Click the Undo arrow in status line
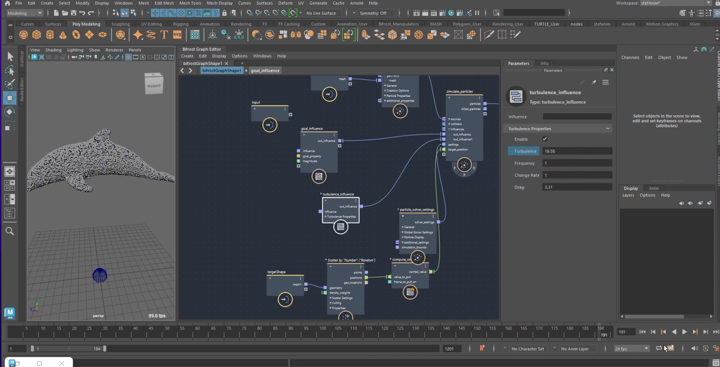This screenshot has height=367, width=720. click(x=82, y=13)
